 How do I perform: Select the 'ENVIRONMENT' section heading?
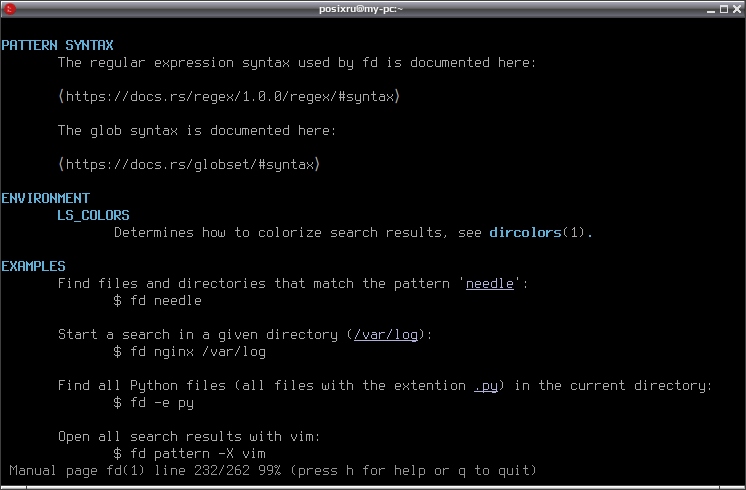coord(45,198)
